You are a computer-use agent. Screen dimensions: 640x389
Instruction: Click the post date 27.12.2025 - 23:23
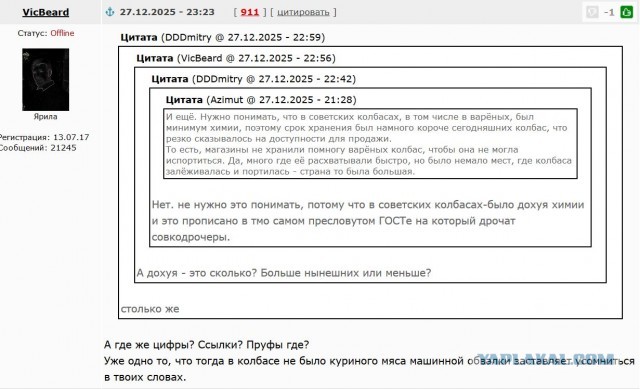coord(167,12)
